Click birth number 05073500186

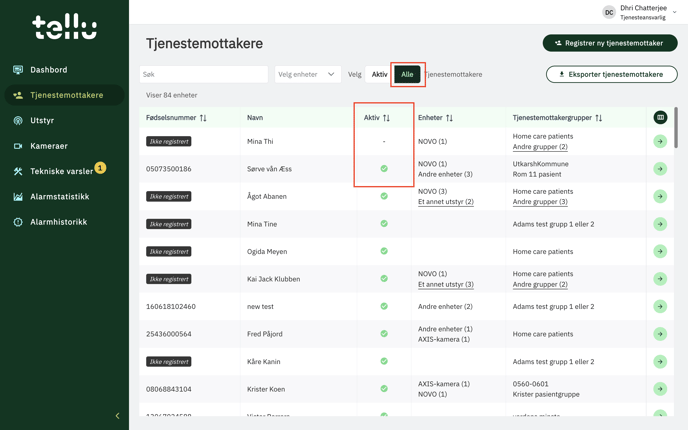tap(168, 169)
